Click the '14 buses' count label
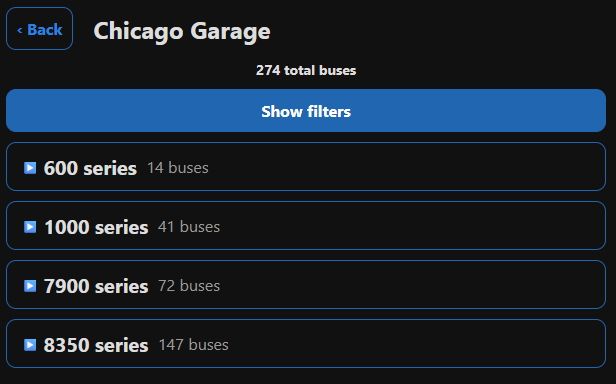 [178, 168]
